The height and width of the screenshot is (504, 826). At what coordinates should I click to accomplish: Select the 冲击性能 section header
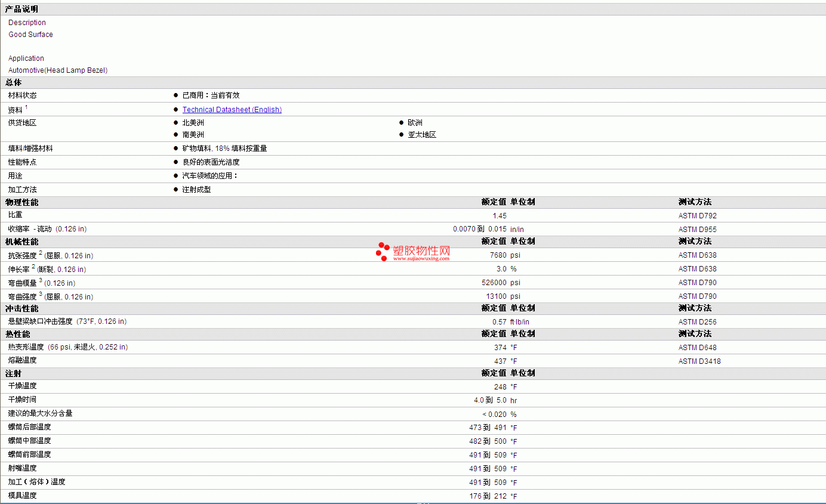[21, 309]
